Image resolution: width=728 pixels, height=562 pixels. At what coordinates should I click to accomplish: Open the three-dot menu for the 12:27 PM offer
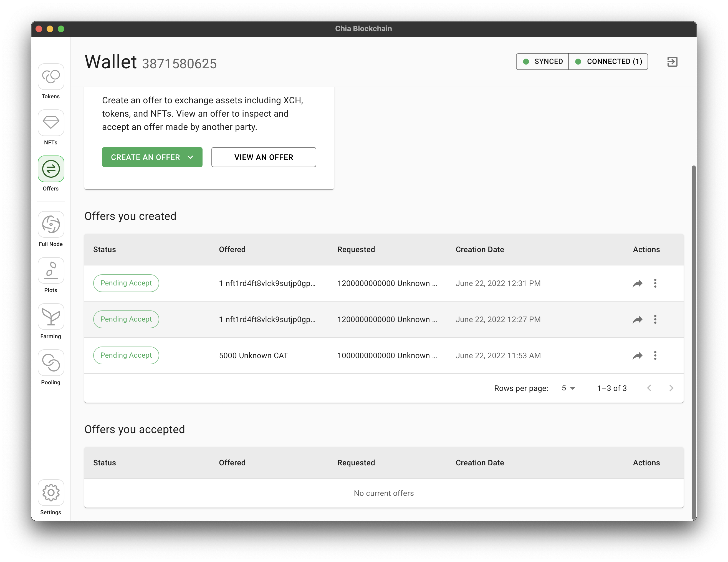(655, 319)
